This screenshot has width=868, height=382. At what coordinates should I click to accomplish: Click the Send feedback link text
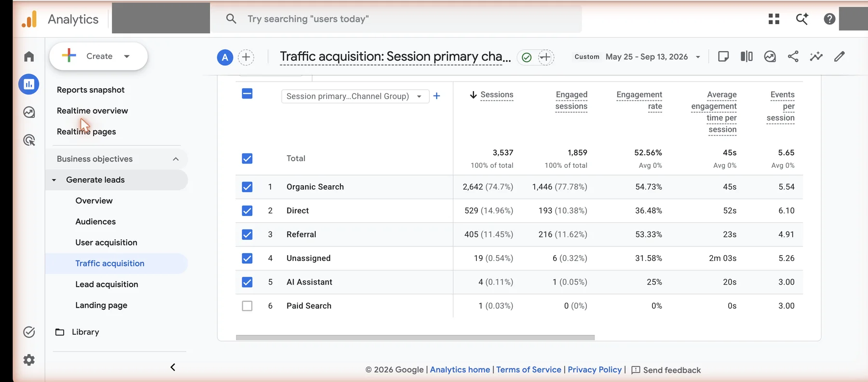coord(672,370)
